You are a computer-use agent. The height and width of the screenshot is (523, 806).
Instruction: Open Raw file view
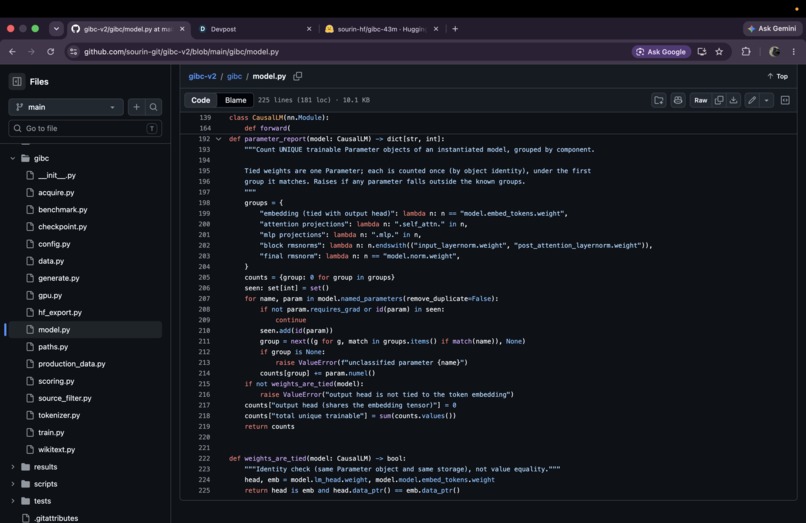(701, 100)
